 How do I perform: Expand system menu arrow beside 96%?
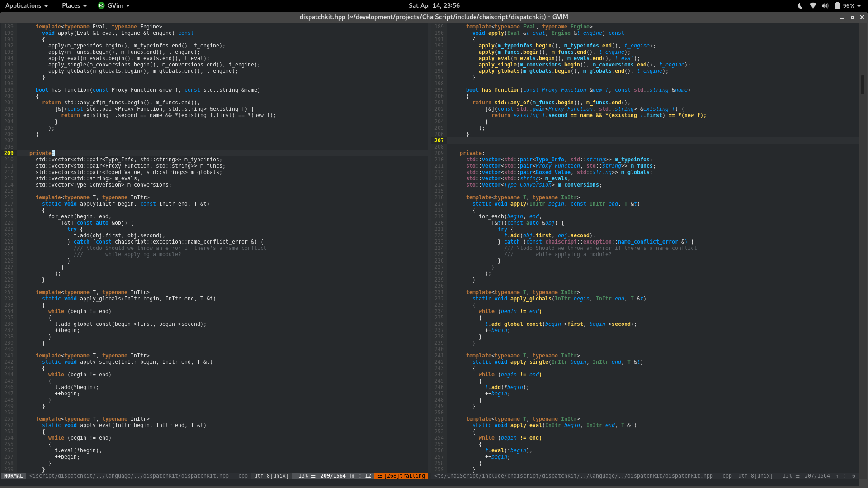(x=859, y=6)
